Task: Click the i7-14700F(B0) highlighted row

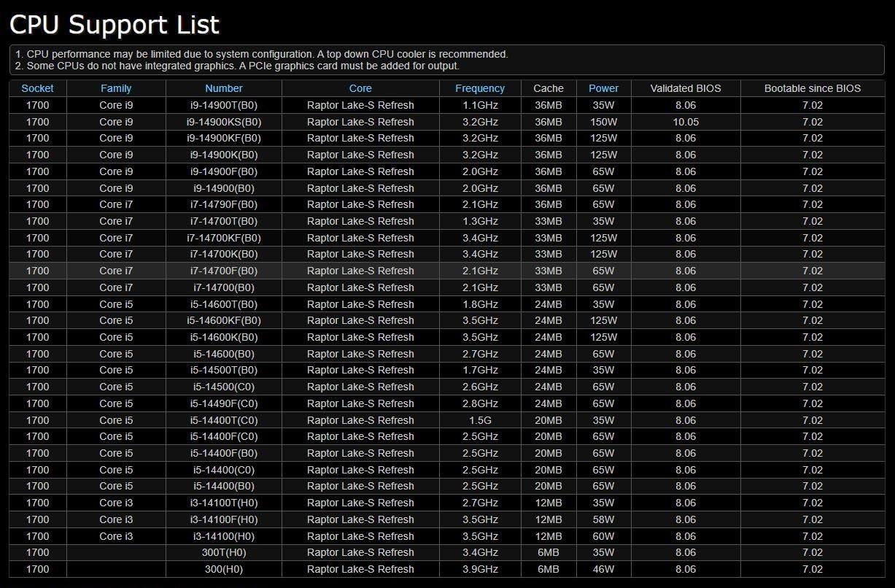Action: (223, 271)
